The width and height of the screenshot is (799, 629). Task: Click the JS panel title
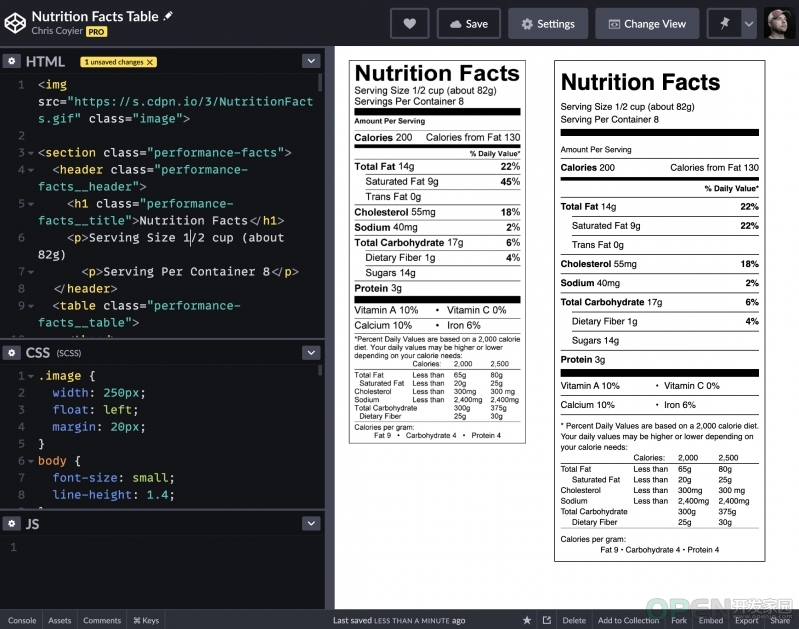tap(32, 524)
